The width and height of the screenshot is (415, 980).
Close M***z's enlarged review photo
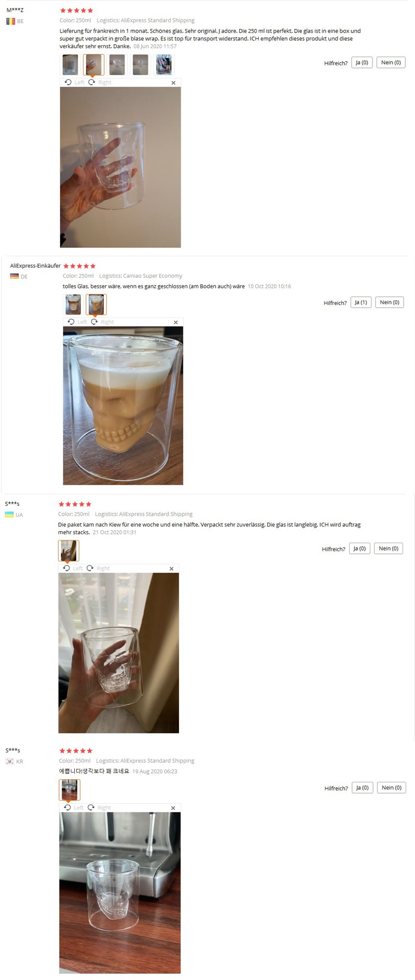click(173, 83)
